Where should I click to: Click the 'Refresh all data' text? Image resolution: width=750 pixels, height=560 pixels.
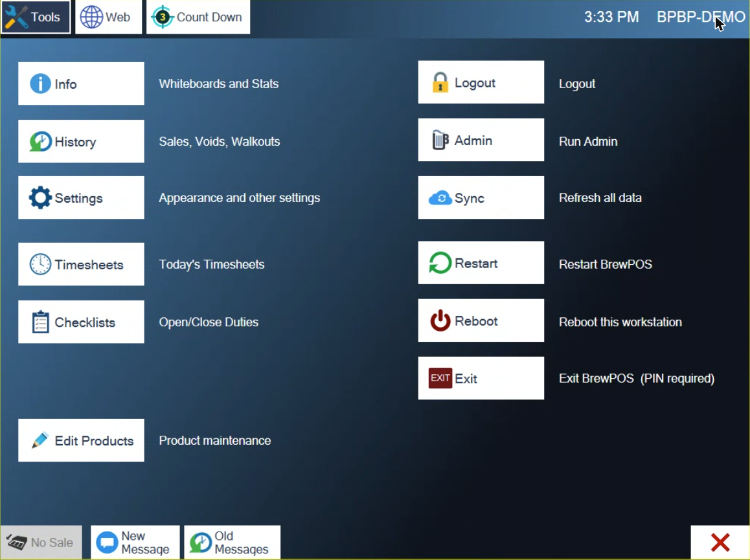point(600,198)
